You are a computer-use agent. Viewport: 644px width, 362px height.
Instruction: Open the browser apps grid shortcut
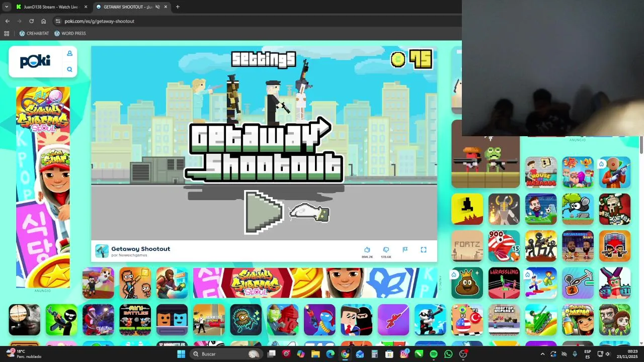[x=7, y=34]
